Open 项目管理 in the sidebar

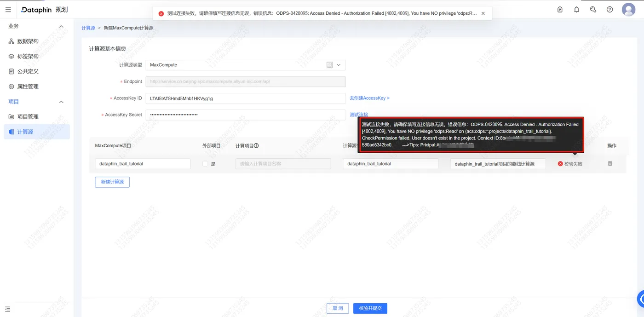coord(37,117)
